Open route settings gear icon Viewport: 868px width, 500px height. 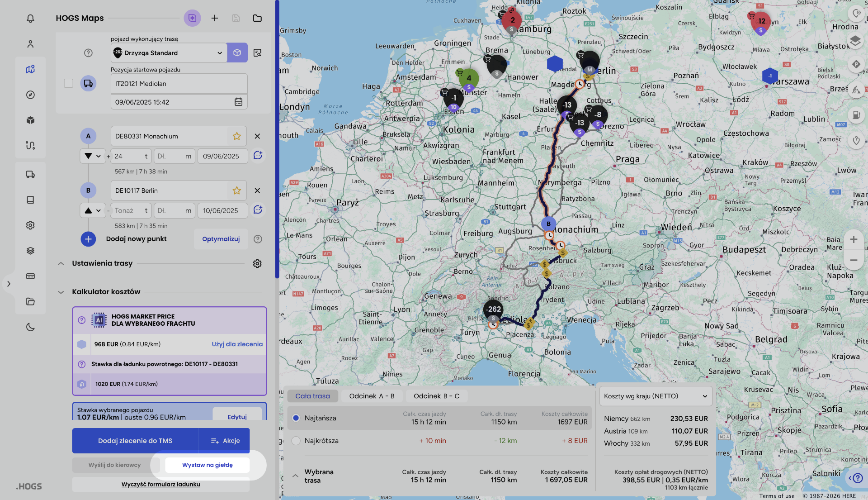point(257,263)
